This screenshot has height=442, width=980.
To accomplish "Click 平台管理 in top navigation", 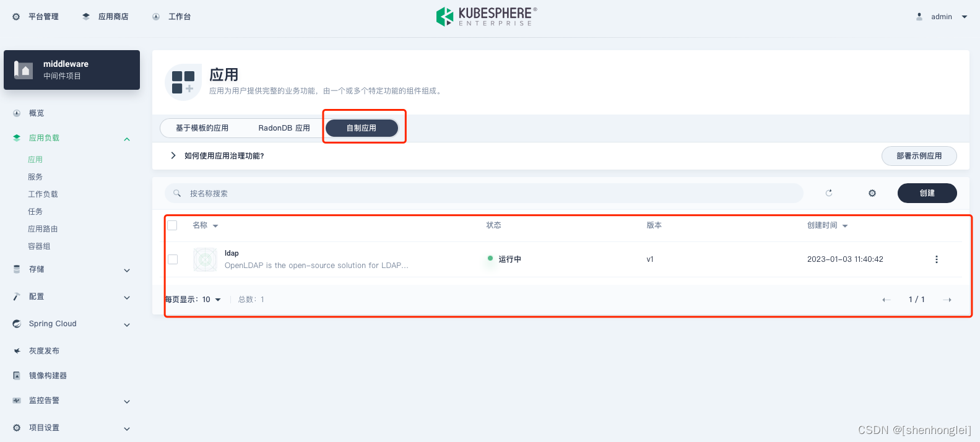I will tap(43, 17).
